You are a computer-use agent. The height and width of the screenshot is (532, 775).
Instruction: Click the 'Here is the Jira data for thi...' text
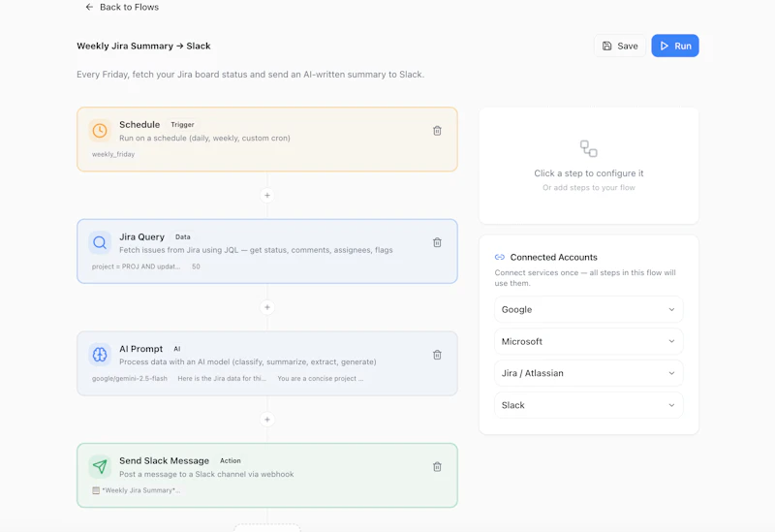point(222,379)
